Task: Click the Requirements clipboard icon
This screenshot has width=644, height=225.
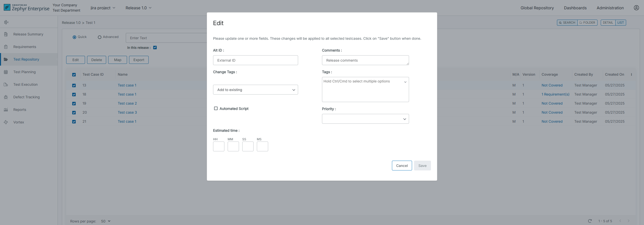Action: [6, 47]
